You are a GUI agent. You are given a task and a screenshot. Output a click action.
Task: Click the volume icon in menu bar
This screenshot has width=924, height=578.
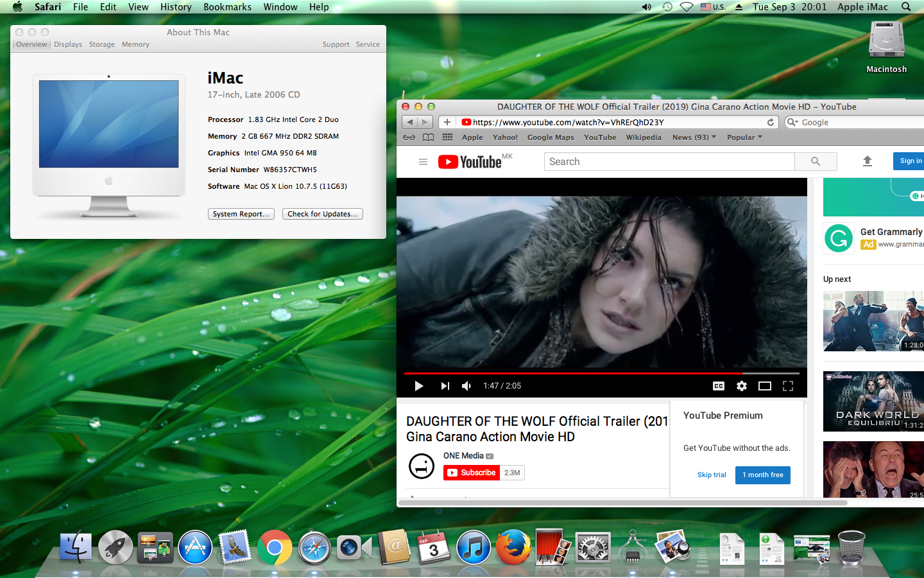[647, 7]
